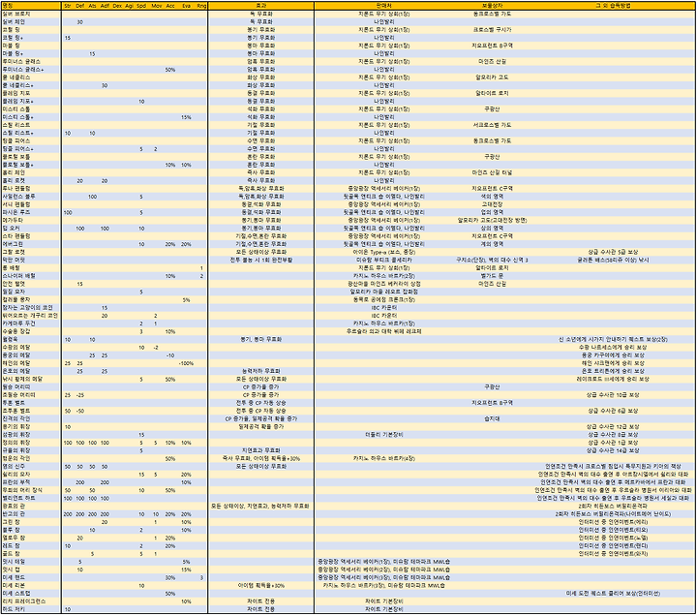Select the Spd column header
Screen dimensions: 697x616
pos(141,6)
